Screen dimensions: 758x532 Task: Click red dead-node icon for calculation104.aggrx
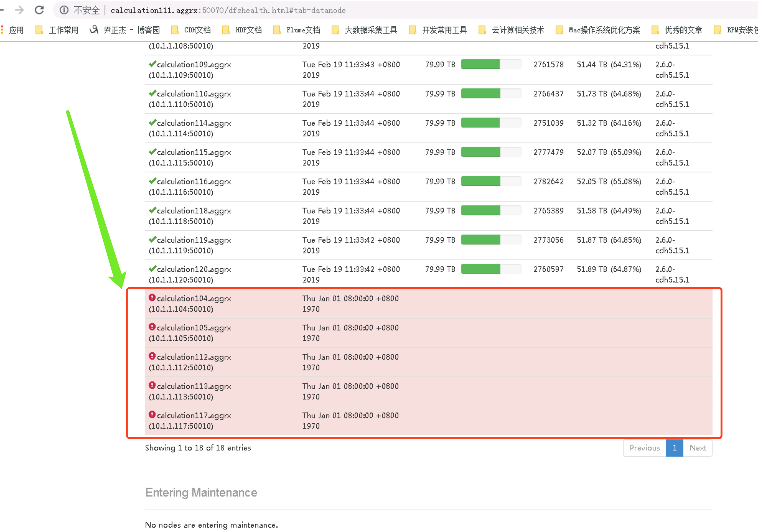(x=152, y=297)
